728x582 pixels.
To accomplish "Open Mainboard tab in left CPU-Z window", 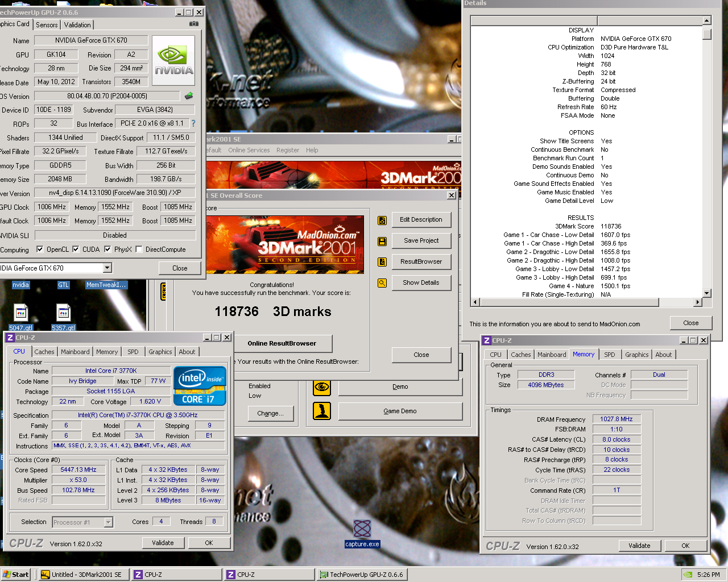I will [75, 352].
